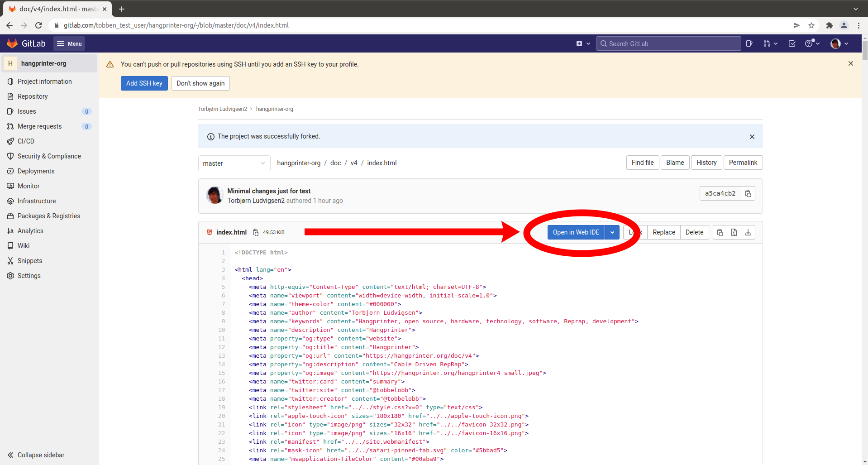Click the GitLab fox logo

13,43
